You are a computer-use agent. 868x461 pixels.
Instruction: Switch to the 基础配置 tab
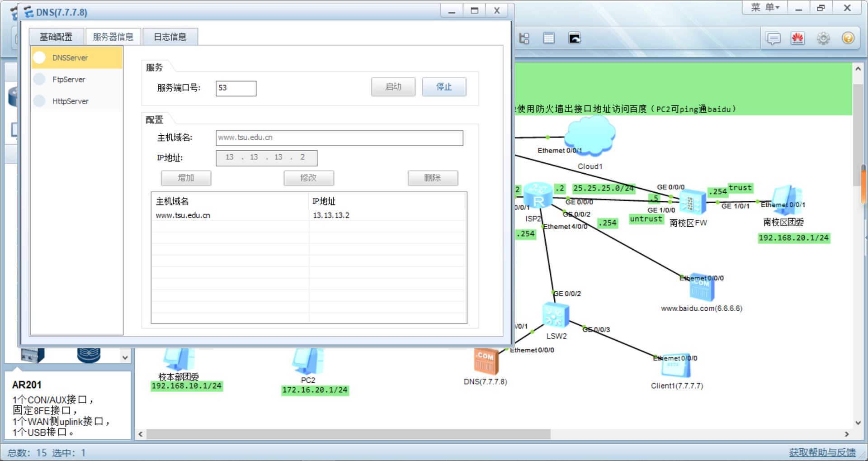click(x=56, y=37)
